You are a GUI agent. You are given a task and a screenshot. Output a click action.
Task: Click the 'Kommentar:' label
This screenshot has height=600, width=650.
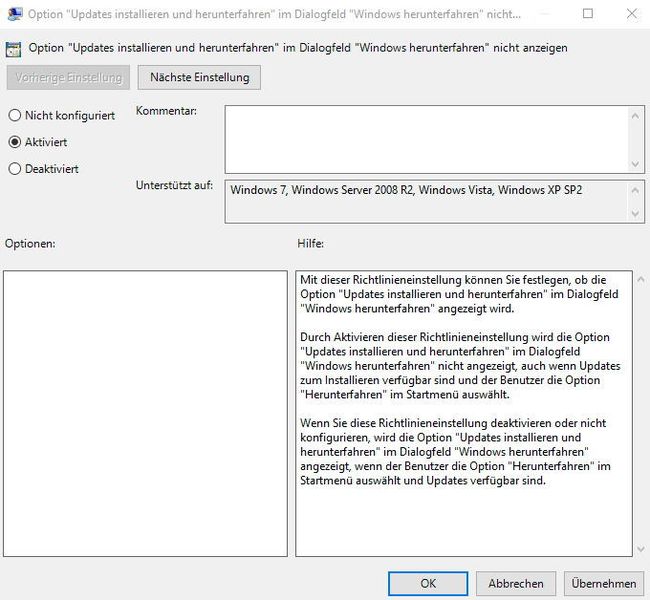(x=166, y=111)
